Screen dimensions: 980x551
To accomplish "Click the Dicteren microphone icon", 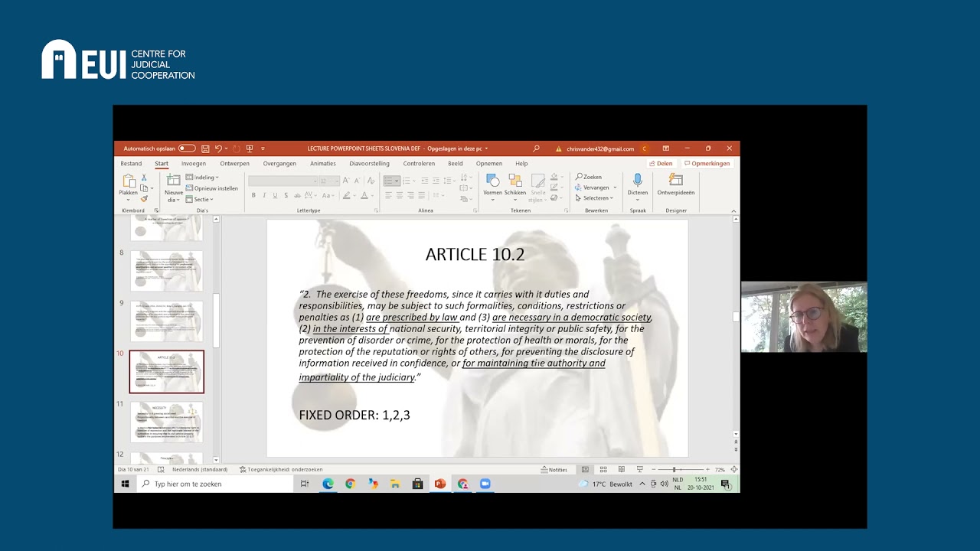I will [x=638, y=181].
